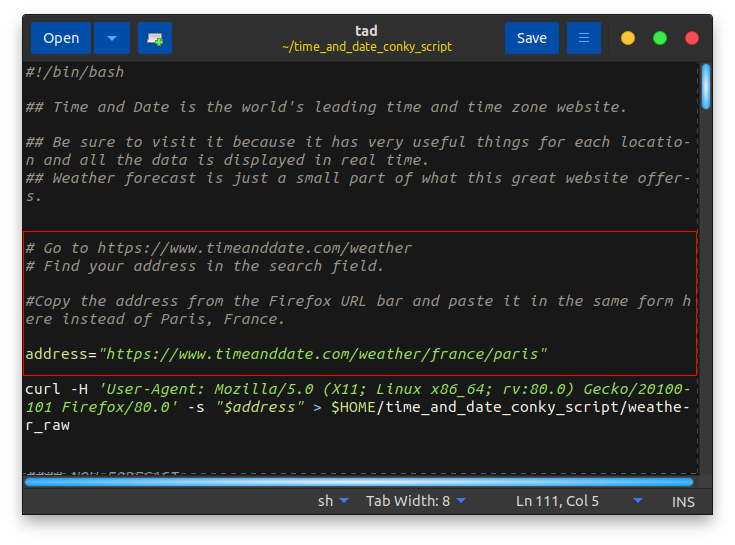Click the yellow minimize window button
Viewport: 735px width, 545px height.
(x=628, y=38)
